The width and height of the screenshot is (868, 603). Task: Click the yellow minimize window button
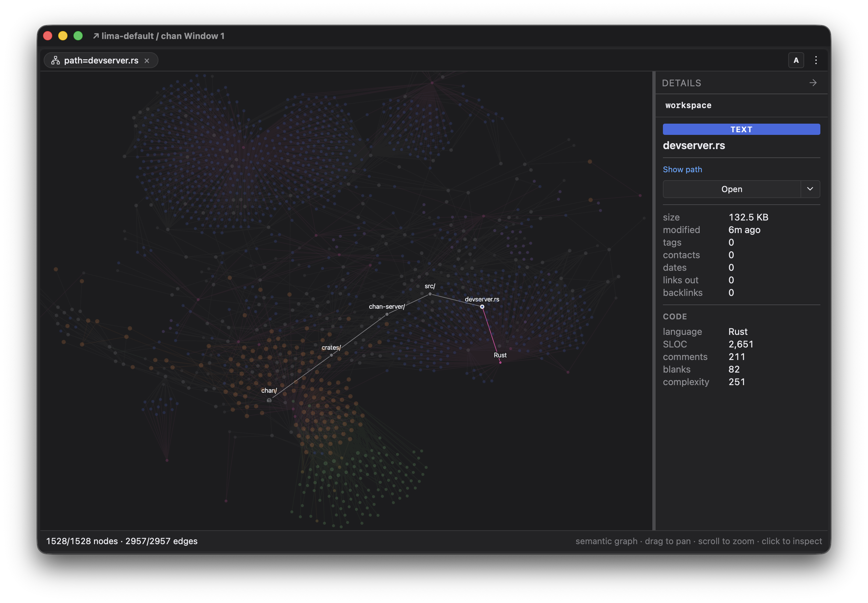[63, 36]
